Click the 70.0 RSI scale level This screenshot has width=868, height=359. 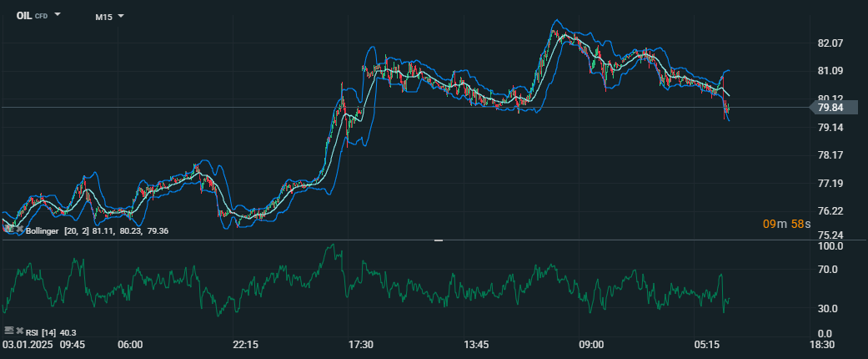pos(828,270)
